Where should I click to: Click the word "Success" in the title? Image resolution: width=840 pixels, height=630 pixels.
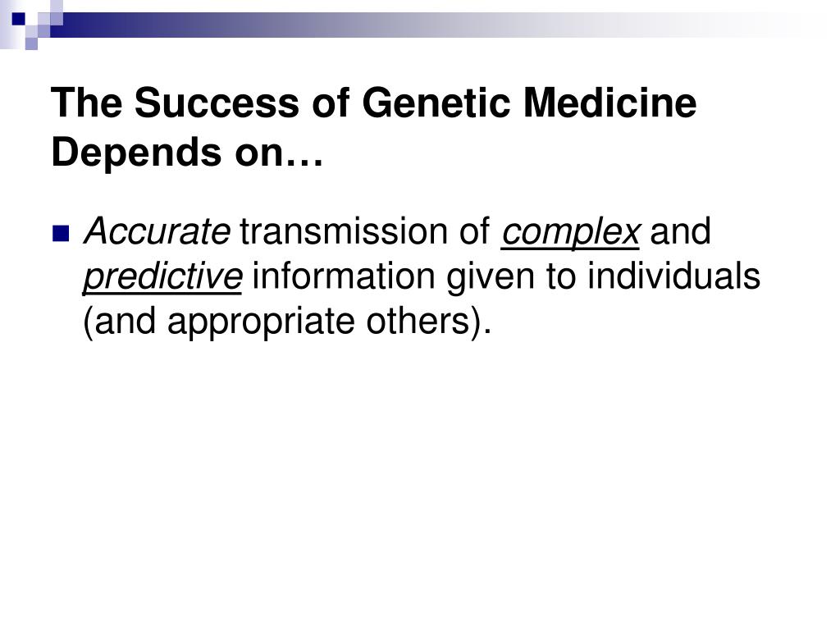click(217, 103)
